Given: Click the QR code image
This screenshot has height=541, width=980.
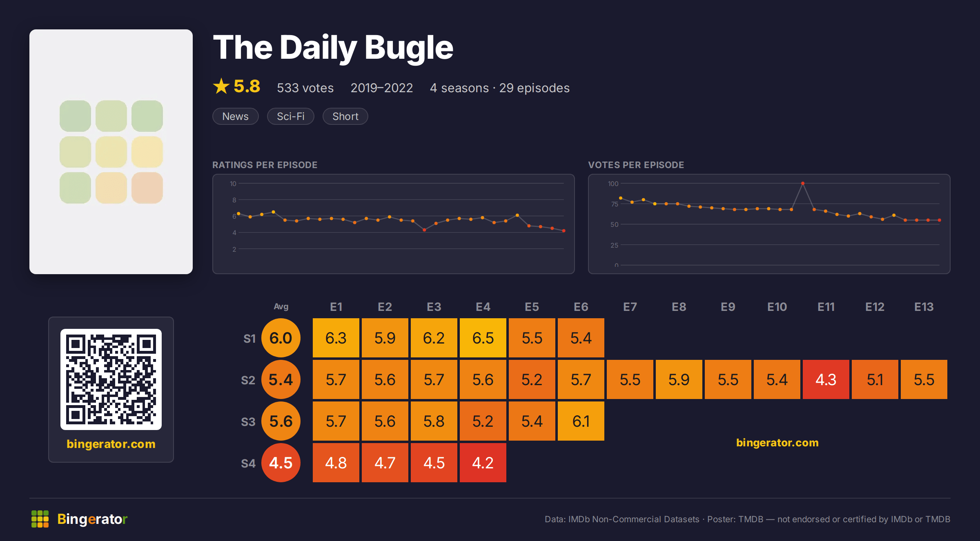Looking at the screenshot, I should click(111, 379).
